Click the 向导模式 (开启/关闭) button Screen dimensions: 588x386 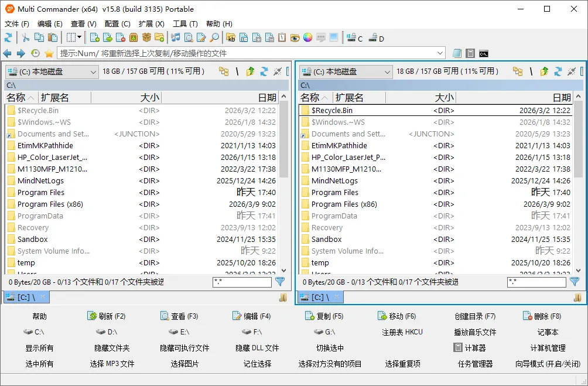[x=548, y=364]
